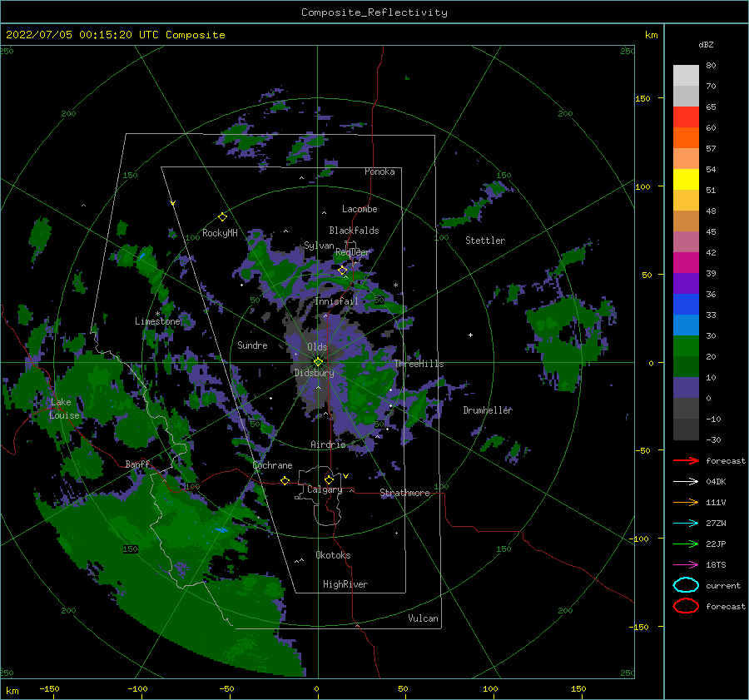
Task: Click the Drumheller label
Action: pyautogui.click(x=488, y=410)
